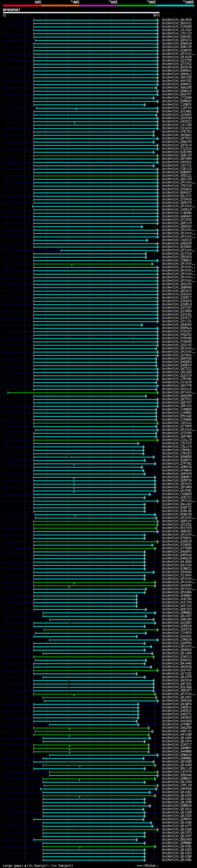Click the UniRef100_C7Z4M4 label
Screen dimensions: 197x868
click(x=176, y=98)
